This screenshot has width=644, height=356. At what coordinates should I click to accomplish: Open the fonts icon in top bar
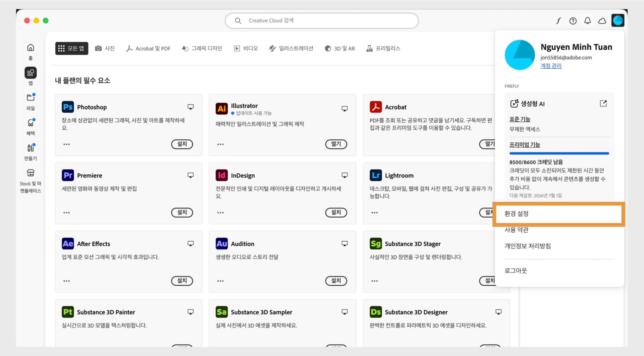pyautogui.click(x=558, y=21)
